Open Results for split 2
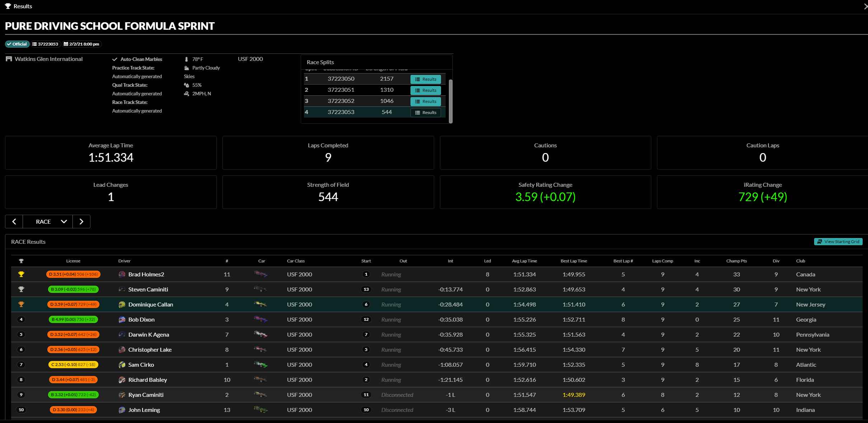Viewport: 868px width, 423px height. pyautogui.click(x=426, y=90)
